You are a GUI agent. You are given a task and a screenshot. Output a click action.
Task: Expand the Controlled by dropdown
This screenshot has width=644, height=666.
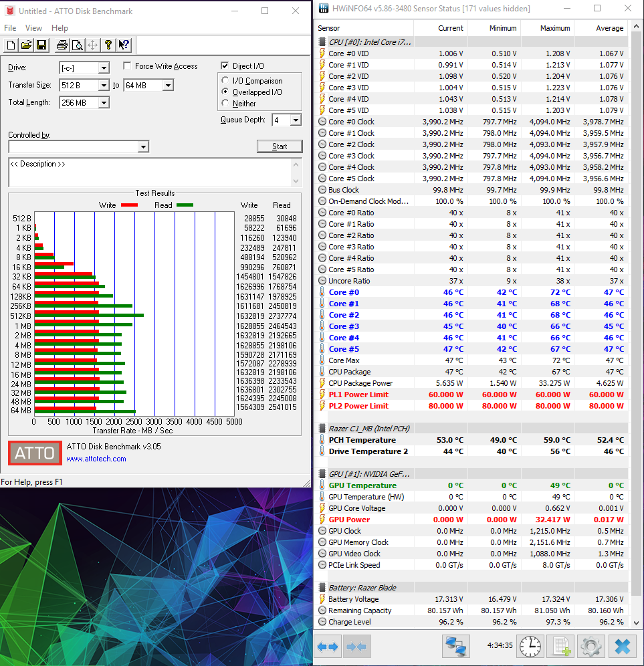144,147
